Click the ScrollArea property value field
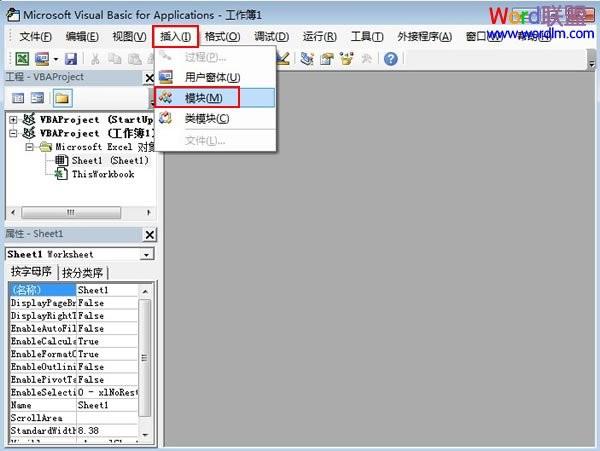Screen dimensions: 600x451 pyautogui.click(x=107, y=418)
